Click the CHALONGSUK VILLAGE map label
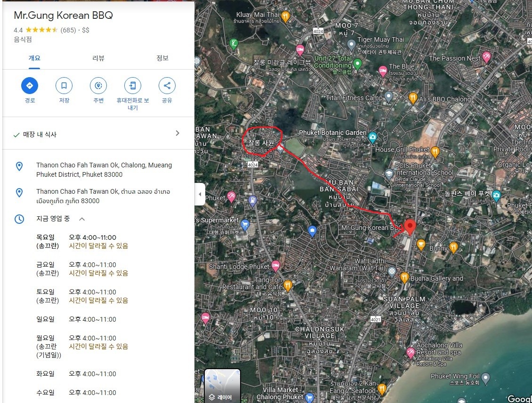This screenshot has width=532, height=403. [320, 340]
